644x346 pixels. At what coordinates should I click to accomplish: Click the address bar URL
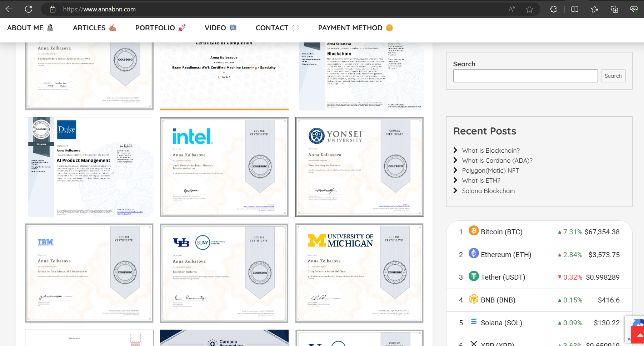99,9
